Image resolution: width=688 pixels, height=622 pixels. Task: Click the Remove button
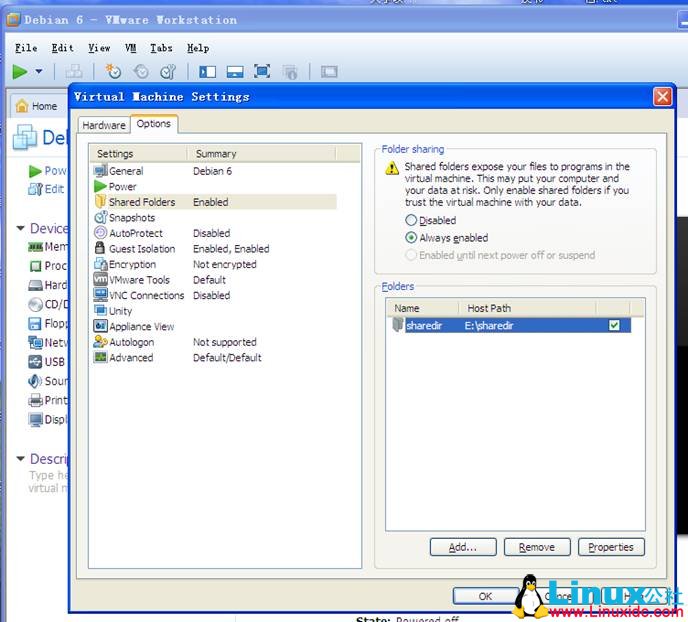[537, 547]
